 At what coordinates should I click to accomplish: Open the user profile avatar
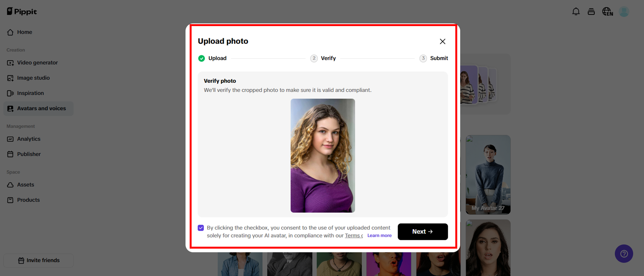pos(624,12)
